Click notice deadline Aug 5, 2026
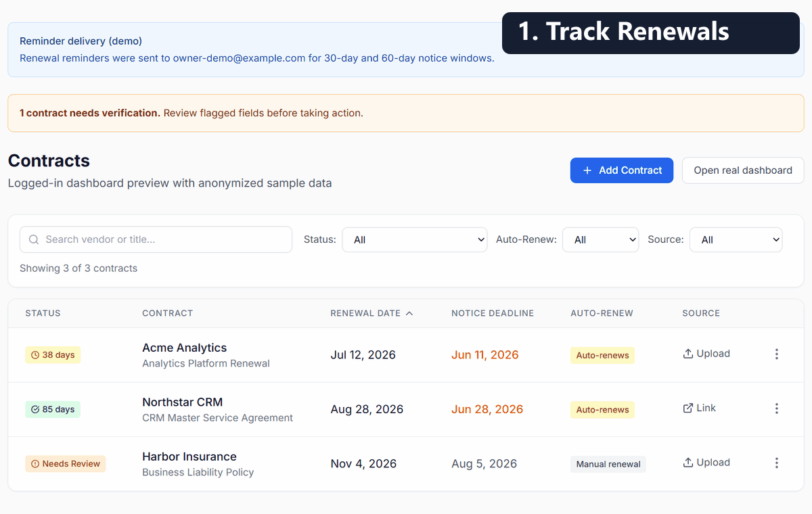Viewport: 812px width, 514px height. 484,464
